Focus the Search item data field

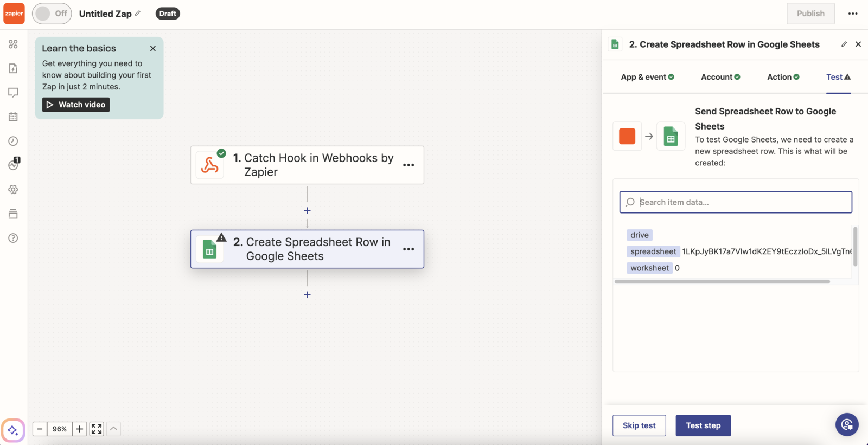(x=736, y=202)
